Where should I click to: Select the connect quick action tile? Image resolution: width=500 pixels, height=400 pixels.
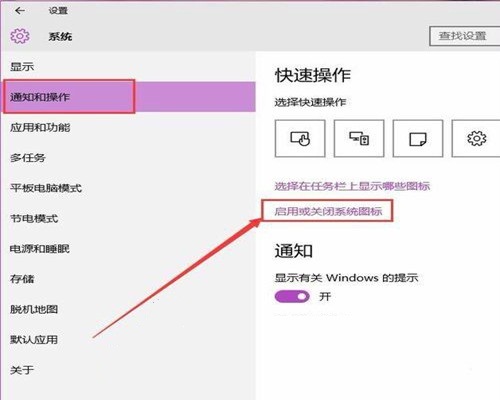click(x=359, y=138)
